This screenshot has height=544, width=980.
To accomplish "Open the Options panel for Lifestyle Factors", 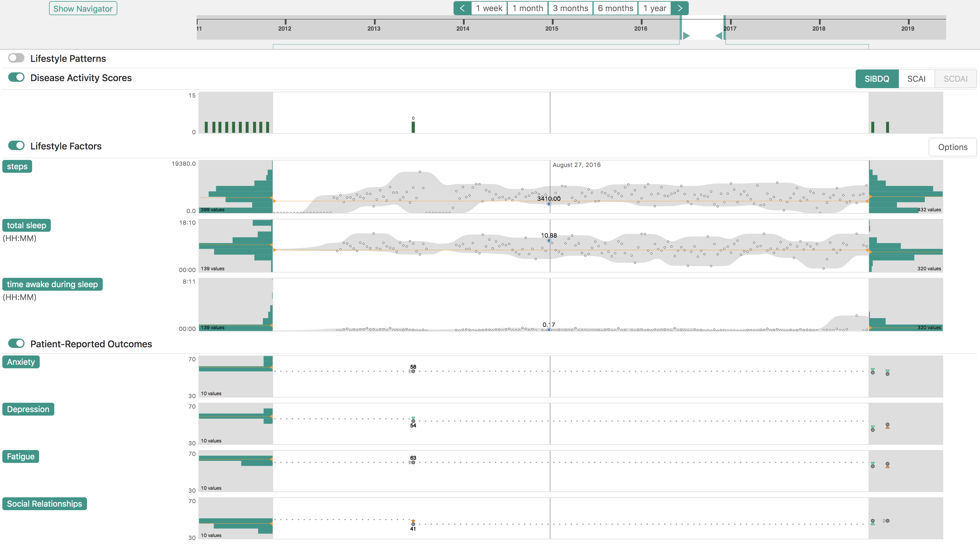I will (x=952, y=147).
